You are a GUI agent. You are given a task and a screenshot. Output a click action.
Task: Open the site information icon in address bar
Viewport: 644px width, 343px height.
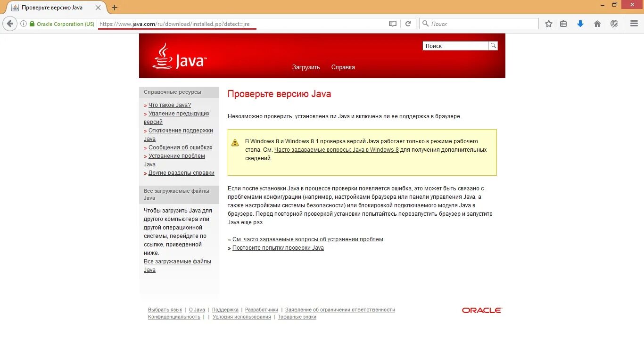click(x=24, y=24)
